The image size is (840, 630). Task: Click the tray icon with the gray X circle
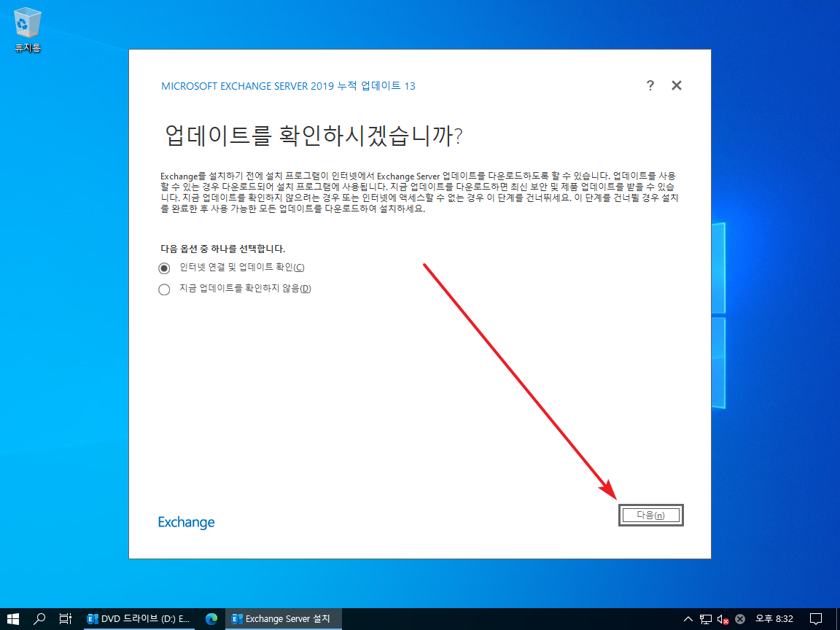(740, 619)
